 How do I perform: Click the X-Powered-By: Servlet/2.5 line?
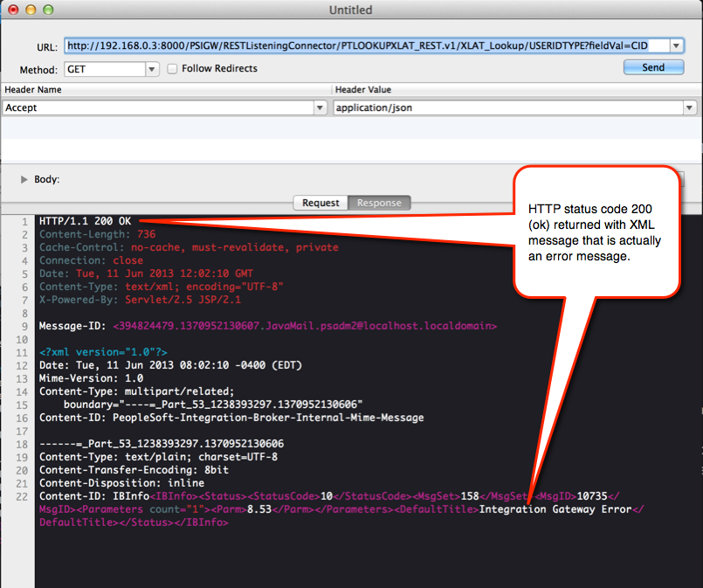pos(140,299)
